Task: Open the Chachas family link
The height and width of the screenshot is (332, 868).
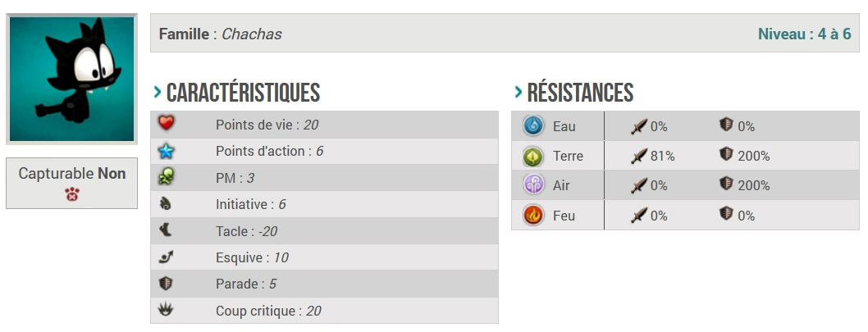Action: point(252,34)
